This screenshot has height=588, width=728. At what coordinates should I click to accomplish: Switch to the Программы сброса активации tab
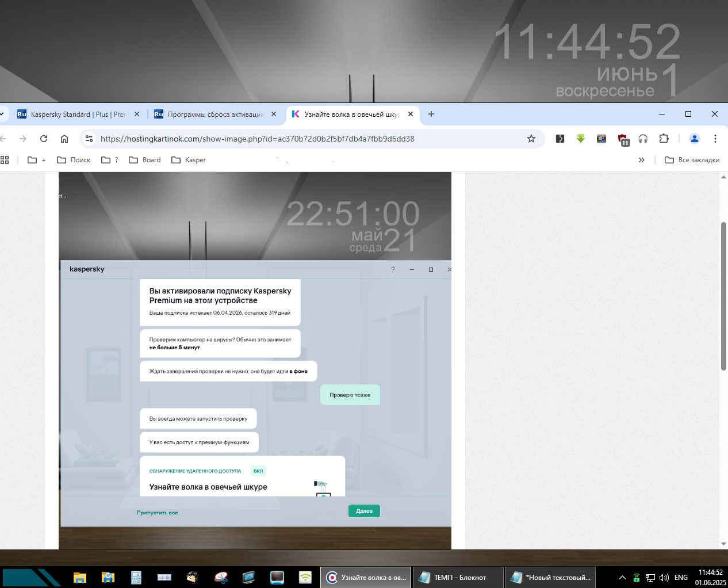[x=214, y=114]
